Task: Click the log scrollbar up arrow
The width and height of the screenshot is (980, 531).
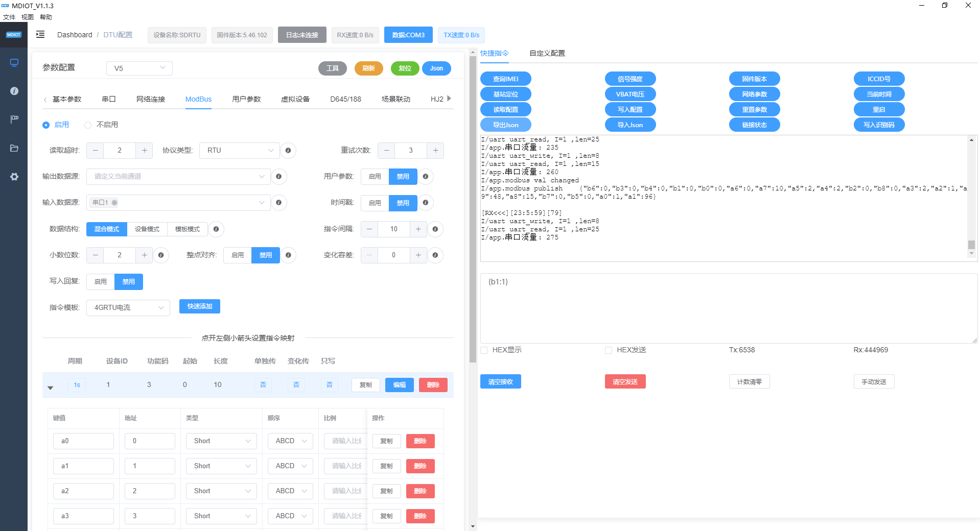Action: 972,140
